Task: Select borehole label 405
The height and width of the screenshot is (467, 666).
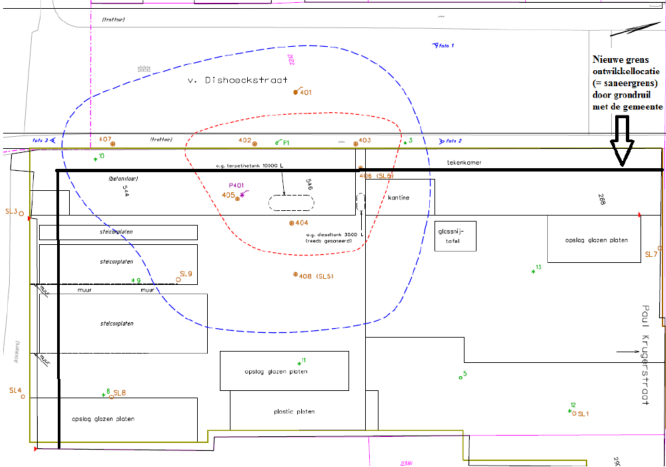Action: coord(228,195)
